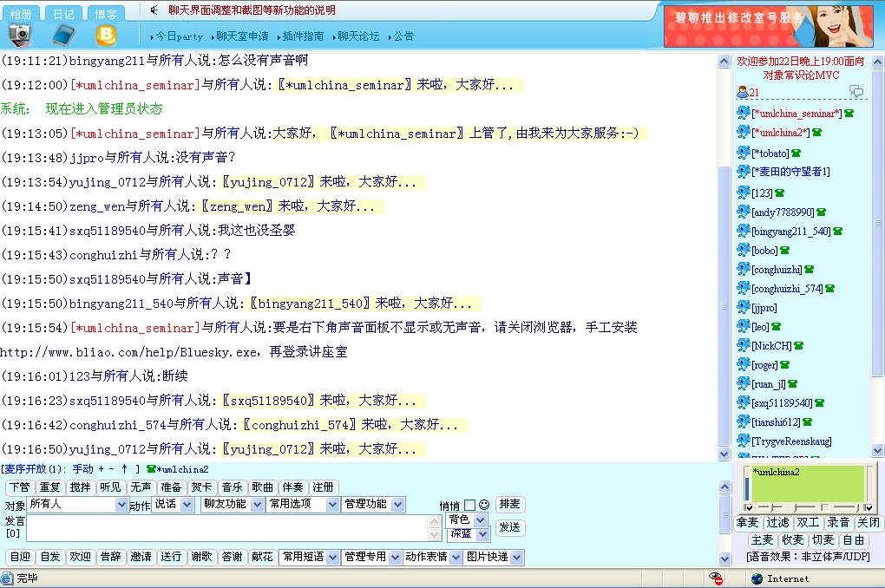Open the 管理专用 dropdown
This screenshot has width=885, height=588.
pyautogui.click(x=371, y=557)
